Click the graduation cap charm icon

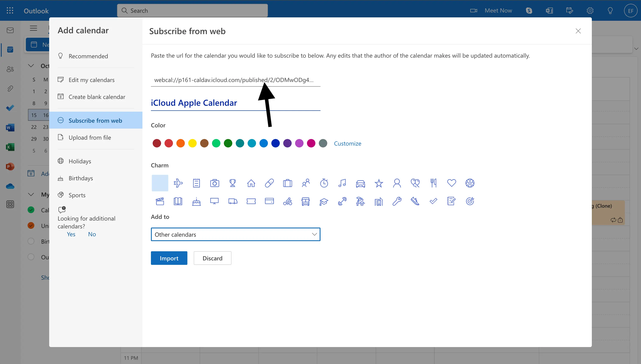coord(324,201)
